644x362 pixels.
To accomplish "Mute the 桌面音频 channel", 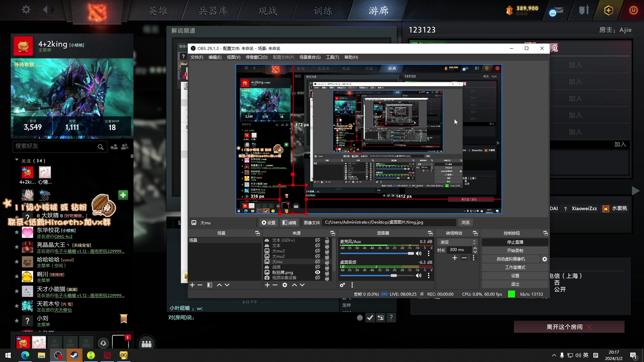I will coord(419,276).
